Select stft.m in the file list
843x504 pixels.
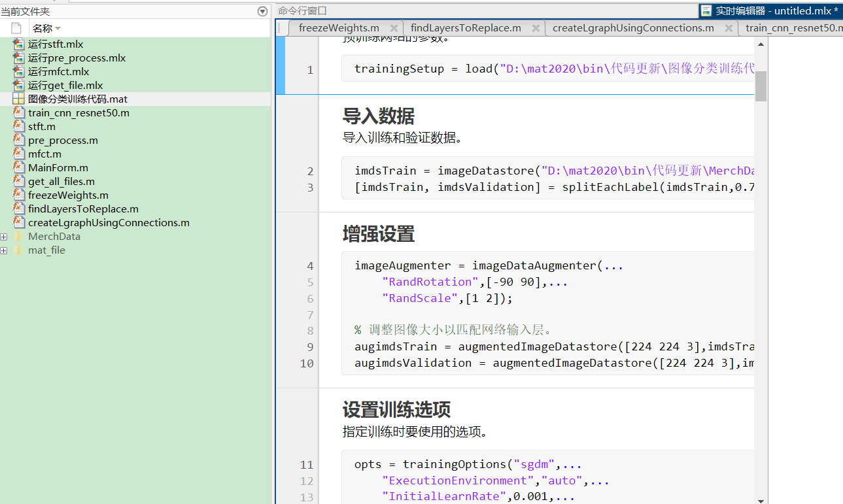point(42,127)
